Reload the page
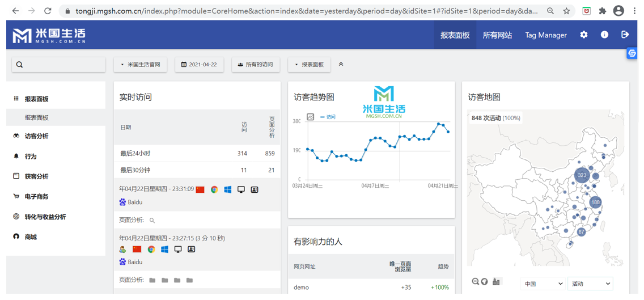The image size is (644, 300). [x=48, y=11]
